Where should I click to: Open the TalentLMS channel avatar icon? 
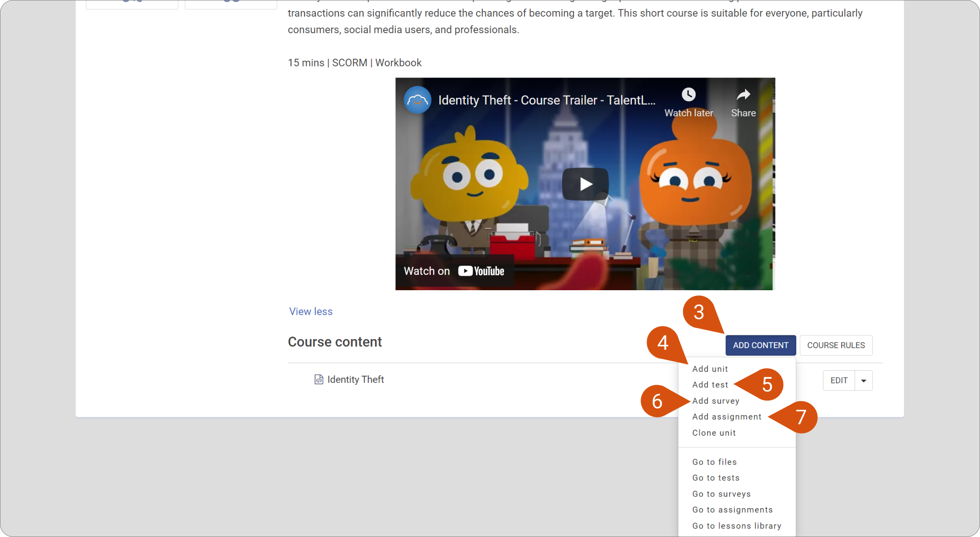point(417,100)
